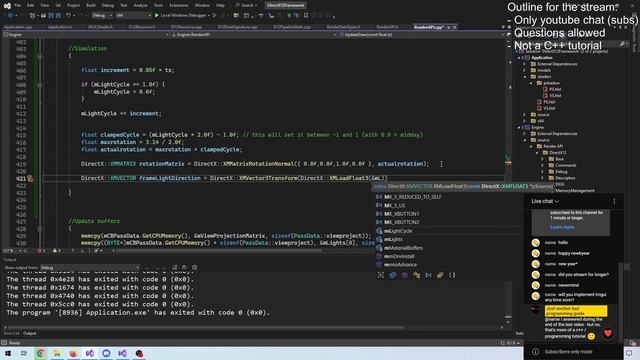Open the File menu
Viewport: 640px width, 360px height.
tap(18, 6)
